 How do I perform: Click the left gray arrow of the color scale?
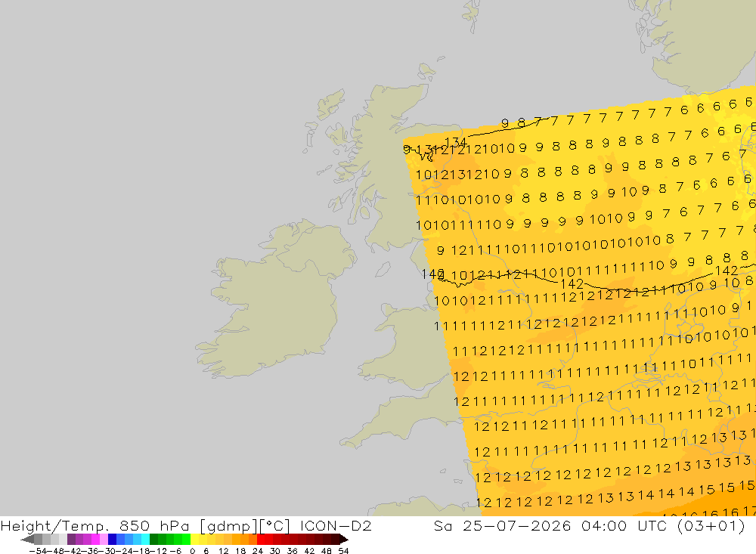pos(27,539)
